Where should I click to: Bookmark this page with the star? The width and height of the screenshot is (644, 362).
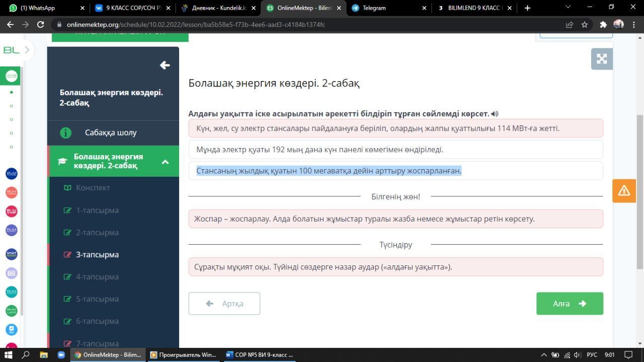pos(585,25)
